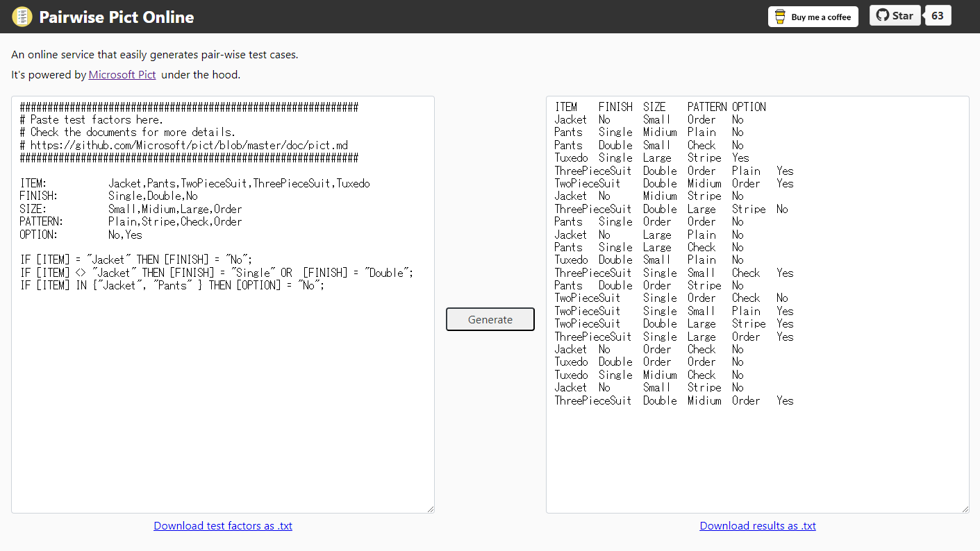Click the first IF constraint about Jacket
980x551 pixels.
(x=136, y=260)
